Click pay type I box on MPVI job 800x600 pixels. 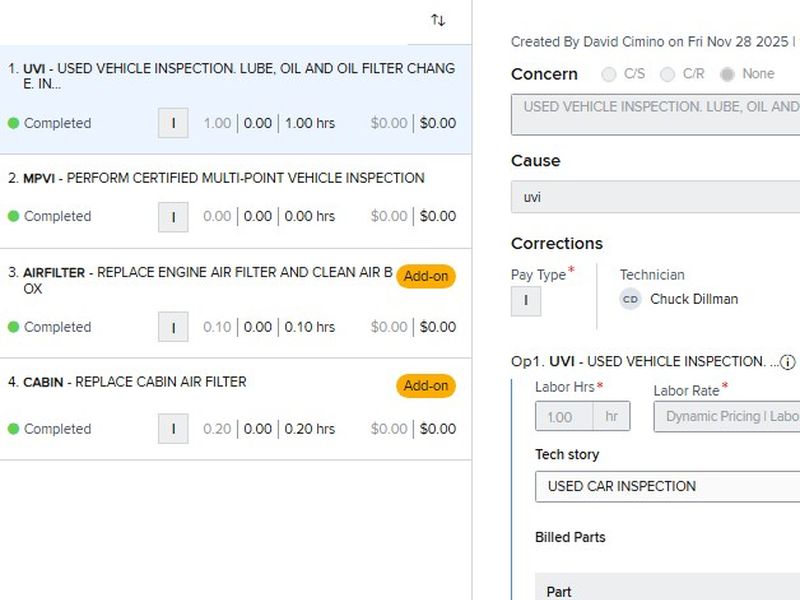pos(173,216)
